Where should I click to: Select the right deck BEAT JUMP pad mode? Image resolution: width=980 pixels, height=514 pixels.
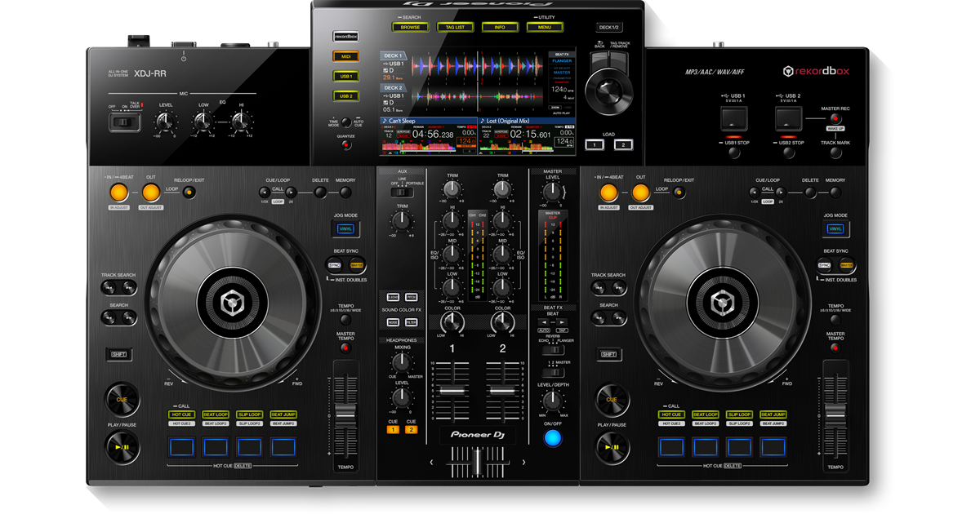point(773,414)
